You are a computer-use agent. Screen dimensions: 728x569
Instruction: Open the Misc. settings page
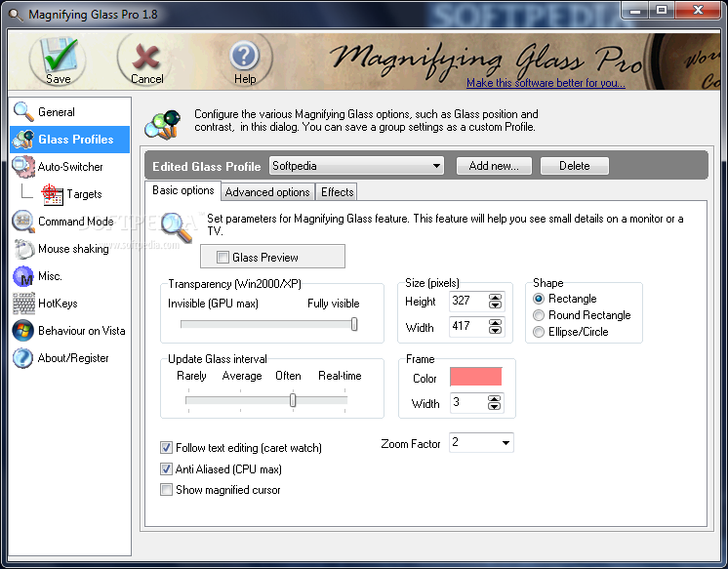pyautogui.click(x=50, y=276)
